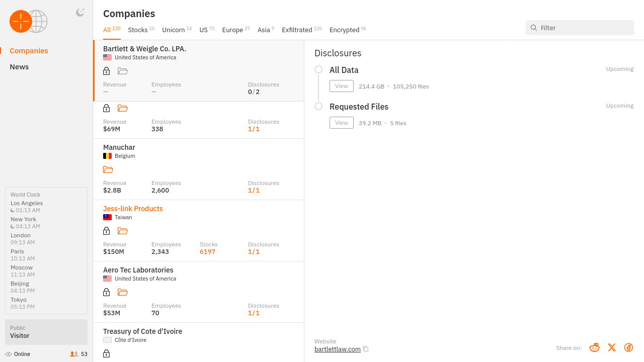
Task: Select the Requested Files timeline circle
Action: pos(318,106)
